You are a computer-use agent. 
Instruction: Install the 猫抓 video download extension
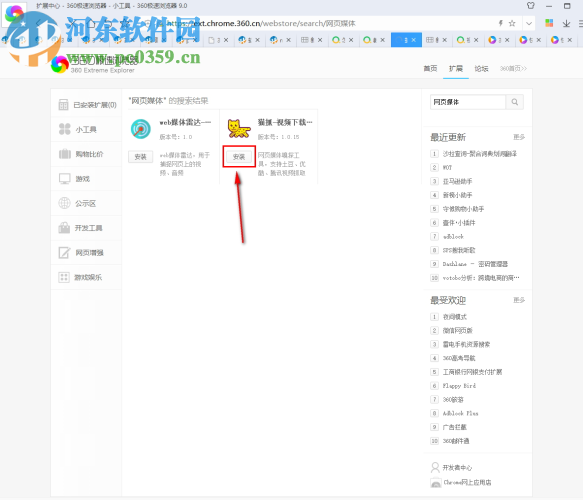tap(239, 157)
